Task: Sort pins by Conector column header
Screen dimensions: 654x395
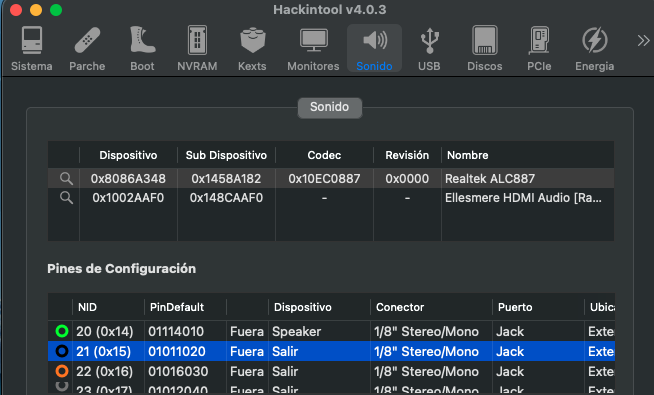Action: (431, 307)
